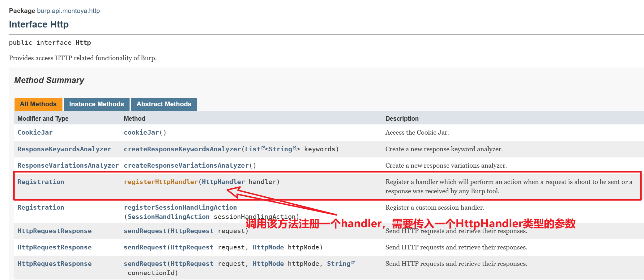Viewport: 644px width, 280px height.
Task: Open HttpRequestResponse type in two-argument sendRequest row
Action: 54,247
